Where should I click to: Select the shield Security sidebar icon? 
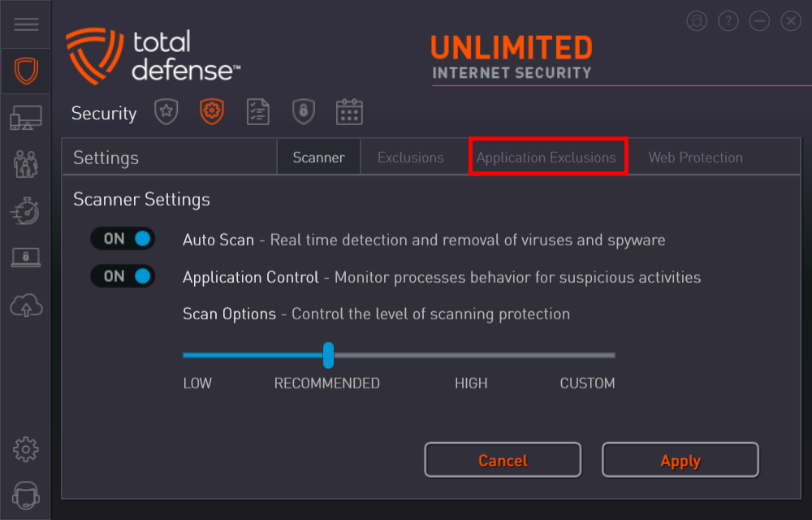point(26,71)
